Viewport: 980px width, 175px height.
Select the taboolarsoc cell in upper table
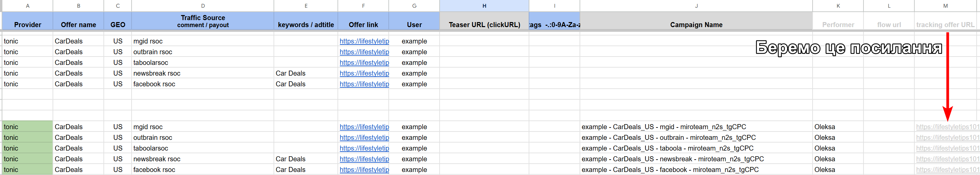203,62
